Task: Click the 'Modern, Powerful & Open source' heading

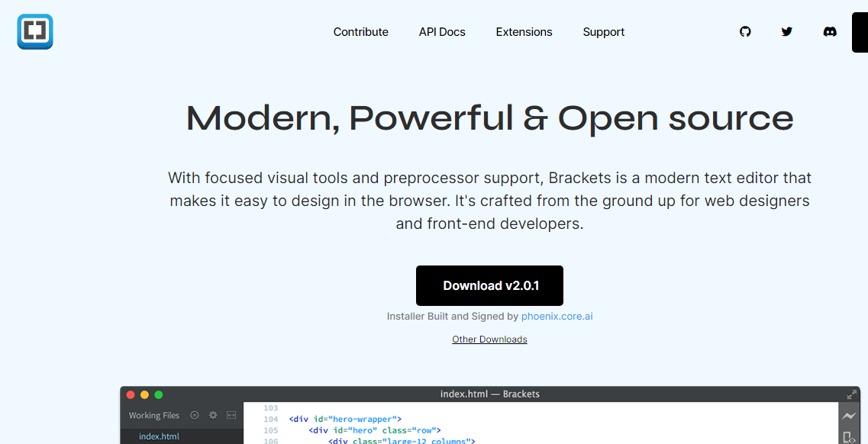Action: (x=490, y=118)
